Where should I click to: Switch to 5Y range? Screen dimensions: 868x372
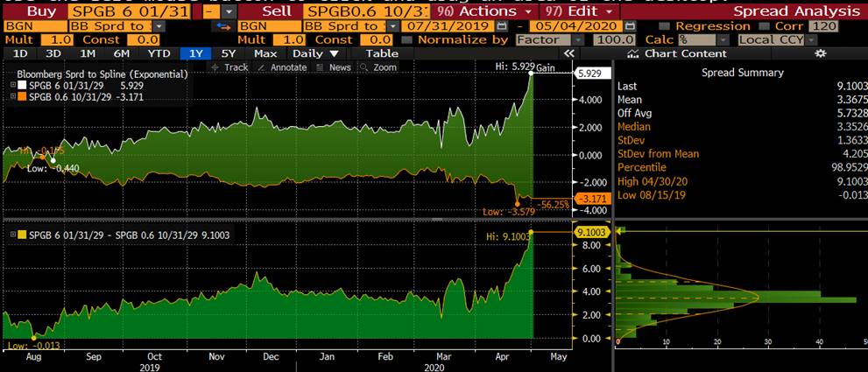[229, 53]
